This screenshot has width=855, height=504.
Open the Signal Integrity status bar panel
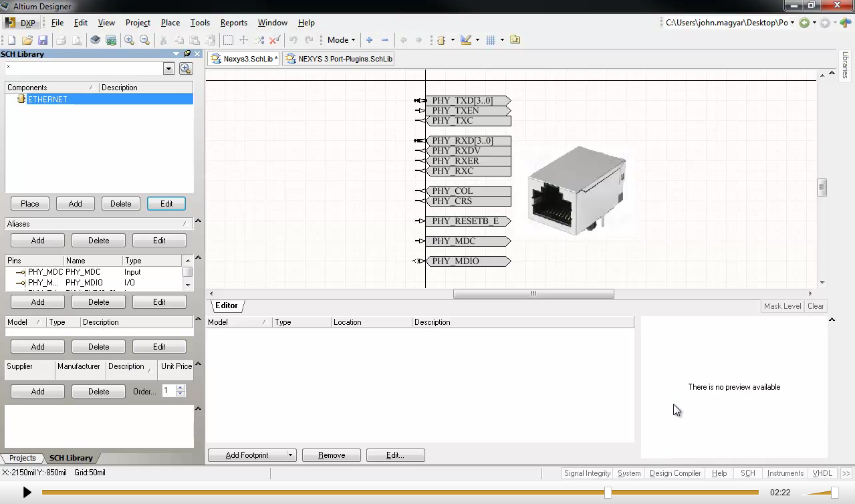587,473
